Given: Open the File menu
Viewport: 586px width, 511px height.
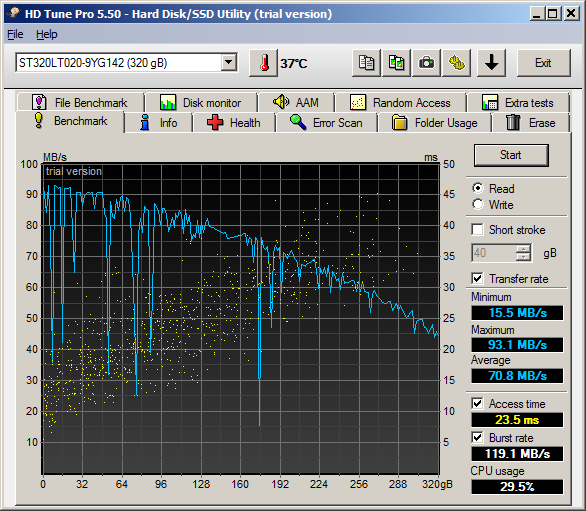Looking at the screenshot, I should pos(15,34).
